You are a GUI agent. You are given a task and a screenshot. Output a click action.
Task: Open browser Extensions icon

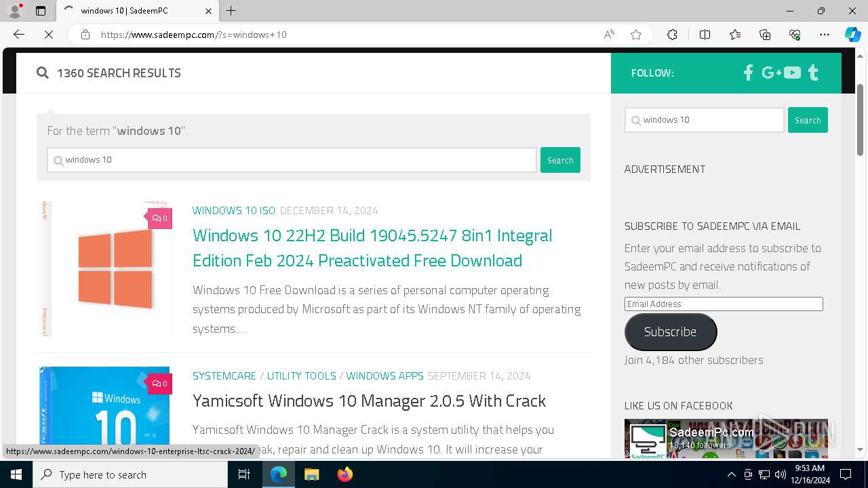coord(672,35)
